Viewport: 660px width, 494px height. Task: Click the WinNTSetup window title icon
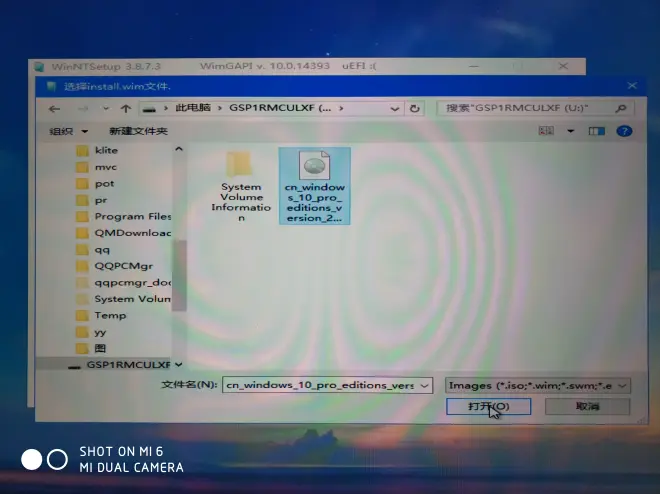tap(40, 66)
